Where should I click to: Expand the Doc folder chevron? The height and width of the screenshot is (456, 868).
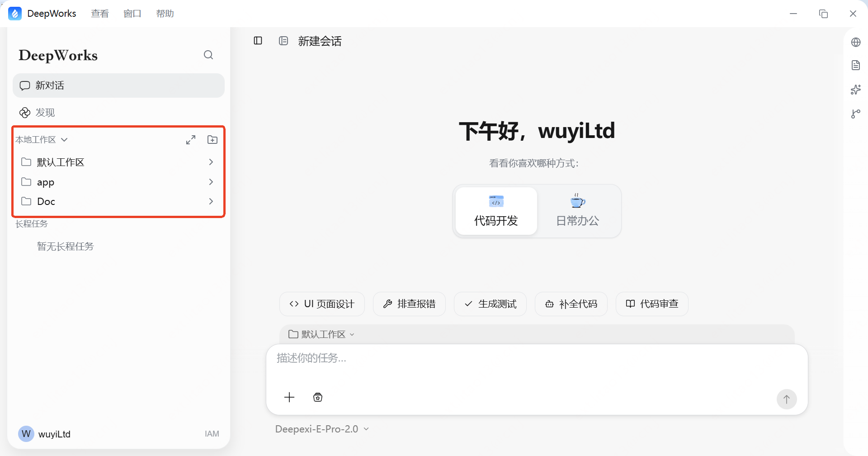pos(211,201)
